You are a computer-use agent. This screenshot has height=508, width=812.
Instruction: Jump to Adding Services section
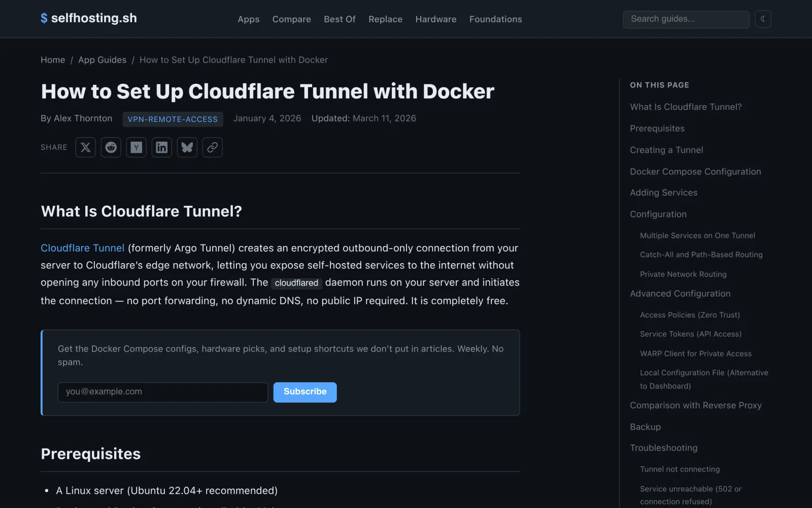tap(663, 193)
